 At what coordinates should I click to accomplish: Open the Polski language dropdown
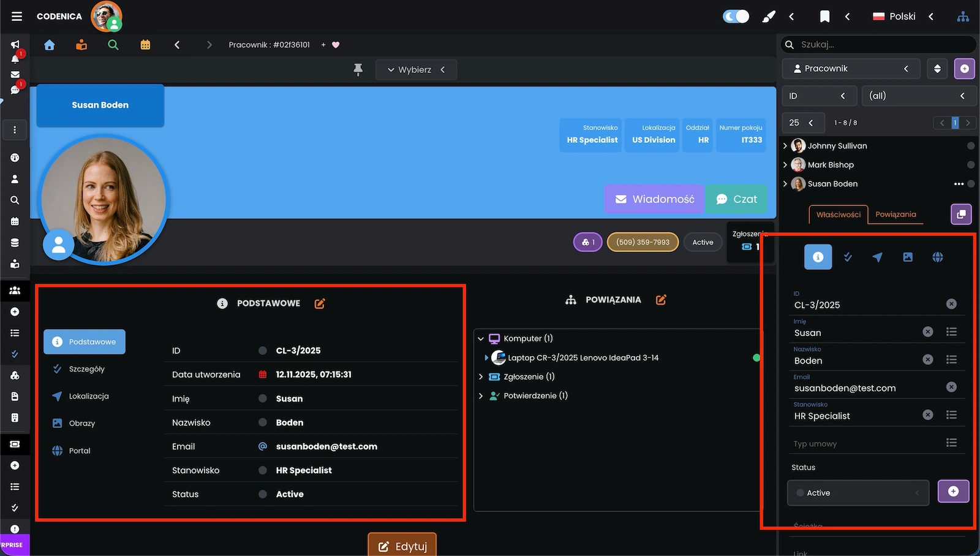[903, 17]
